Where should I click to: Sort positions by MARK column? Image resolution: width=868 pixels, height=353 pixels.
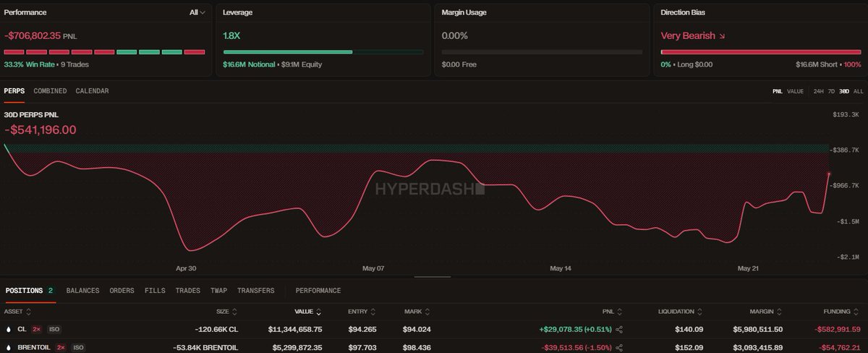coord(416,312)
